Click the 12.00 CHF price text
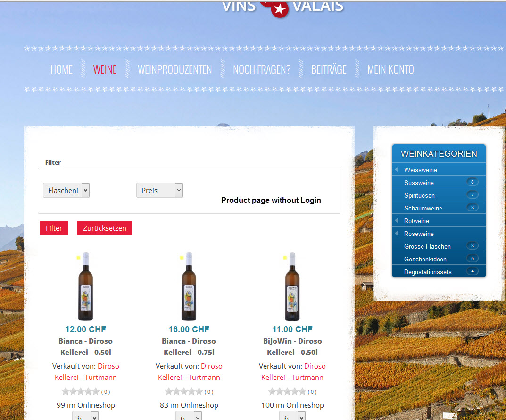Image resolution: width=506 pixels, height=420 pixels. (85, 329)
